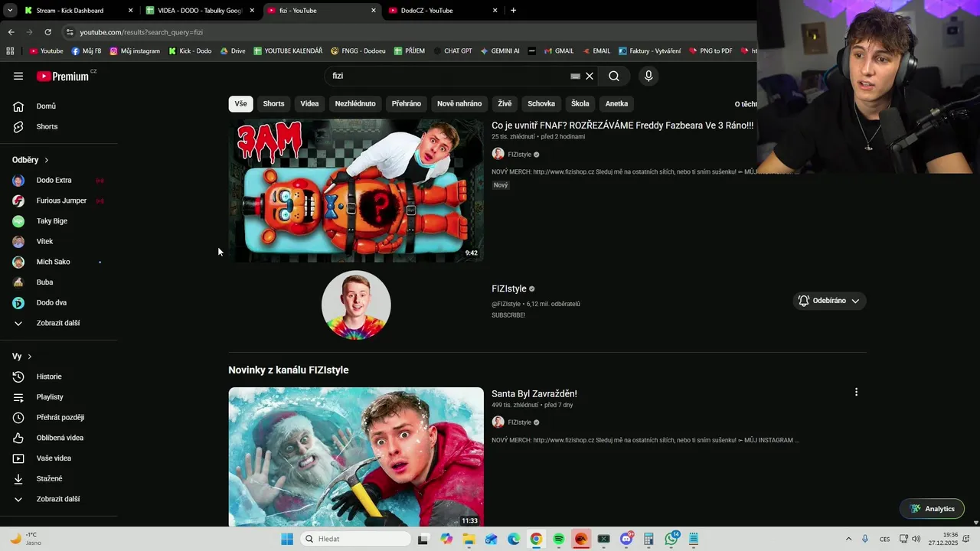Open Spotify from the taskbar
Viewport: 980px width, 551px height.
click(x=558, y=539)
